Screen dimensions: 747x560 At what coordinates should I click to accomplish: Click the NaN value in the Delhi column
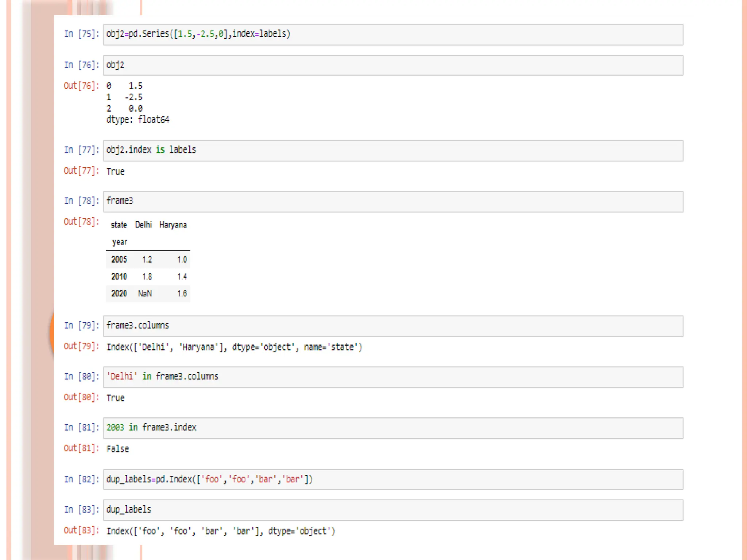coord(145,293)
